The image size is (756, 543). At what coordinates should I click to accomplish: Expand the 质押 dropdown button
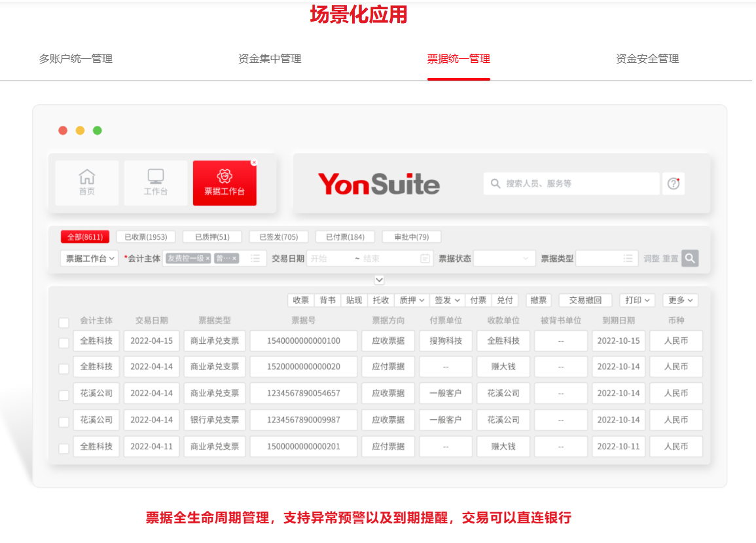point(412,300)
